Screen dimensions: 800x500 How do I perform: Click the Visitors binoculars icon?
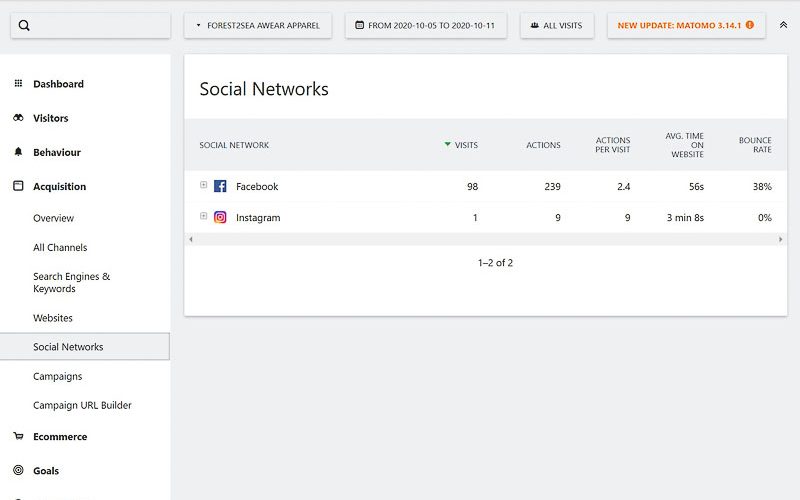(x=18, y=118)
